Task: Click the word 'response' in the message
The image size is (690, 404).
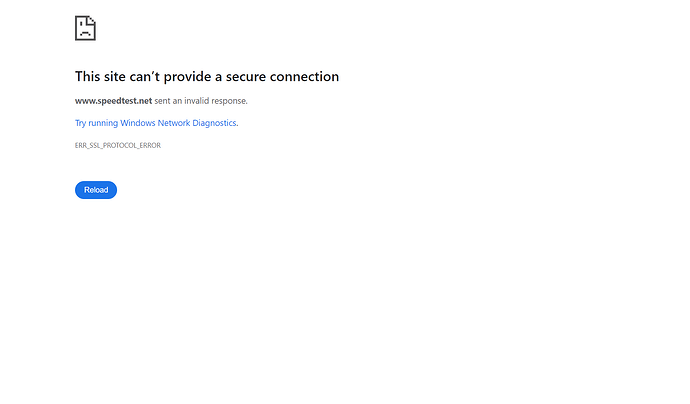Action: [x=228, y=101]
